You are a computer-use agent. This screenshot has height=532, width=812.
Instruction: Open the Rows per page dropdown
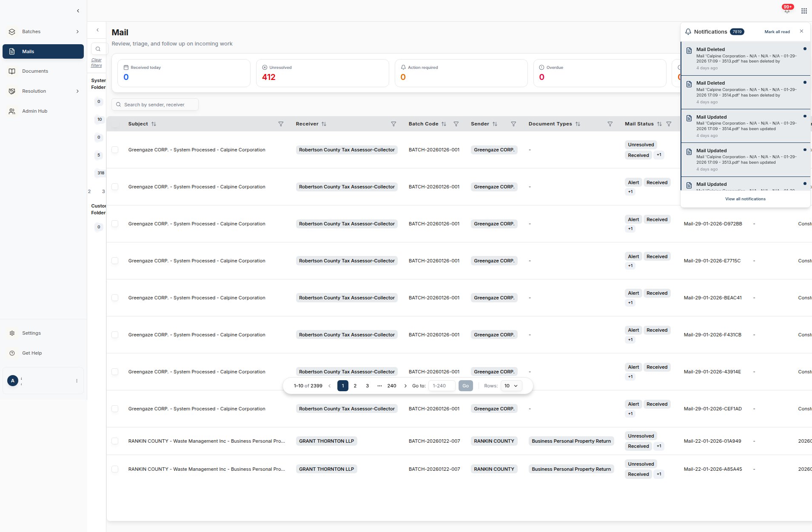511,386
